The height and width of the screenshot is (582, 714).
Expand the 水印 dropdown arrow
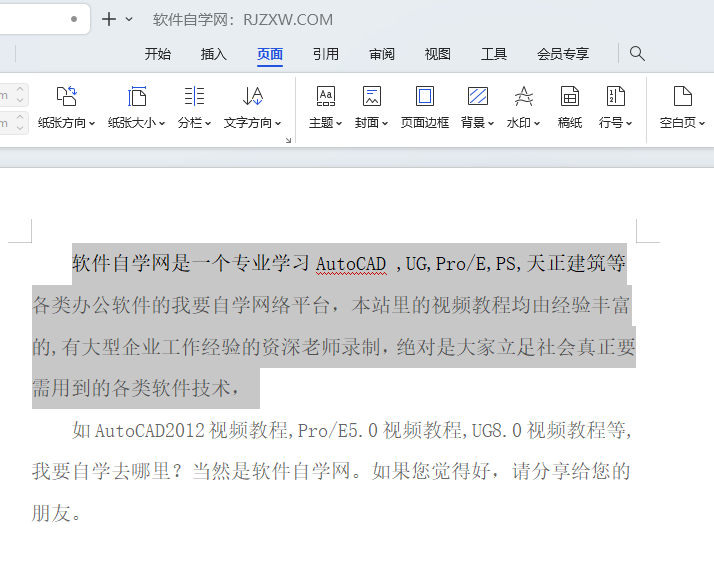coord(537,123)
